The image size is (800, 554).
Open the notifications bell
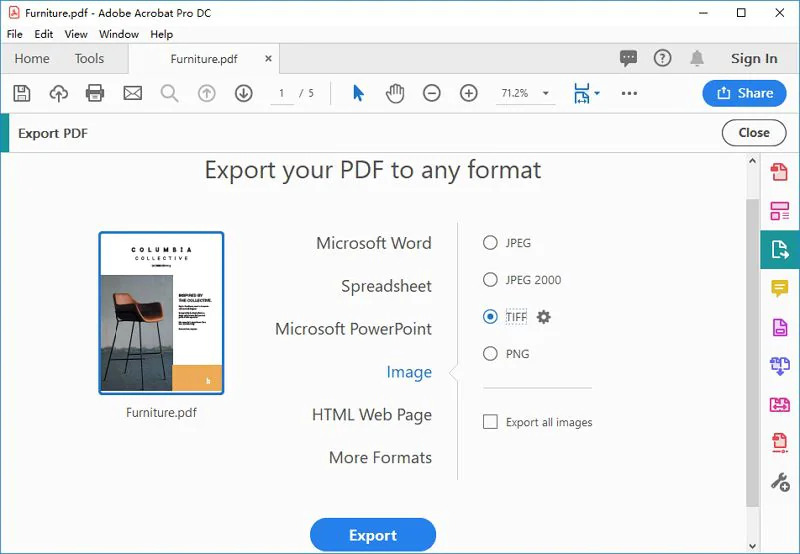697,58
